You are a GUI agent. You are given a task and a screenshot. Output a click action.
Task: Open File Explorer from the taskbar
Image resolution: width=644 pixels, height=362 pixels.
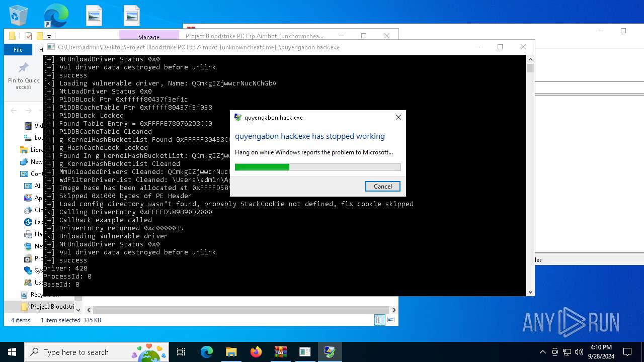point(231,352)
